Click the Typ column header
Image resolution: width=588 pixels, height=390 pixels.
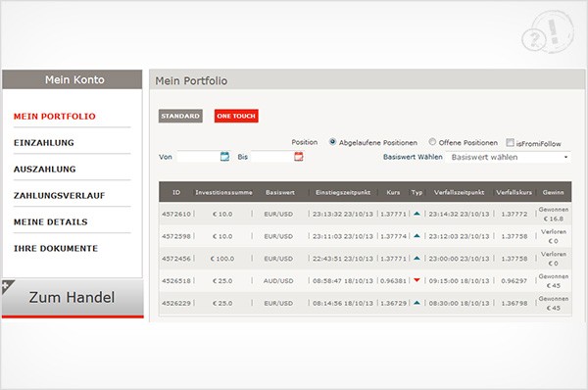click(x=416, y=192)
